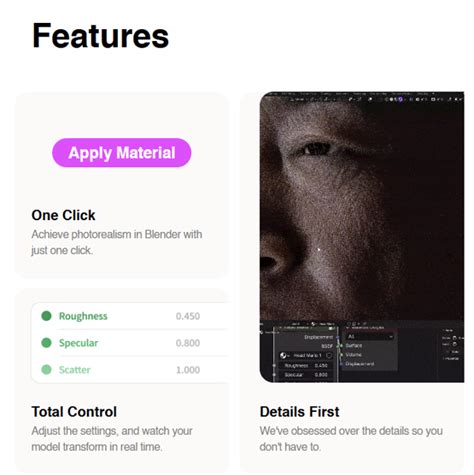Image resolution: width=474 pixels, height=475 pixels.
Task: Click the green dot beside Specular
Action: (x=46, y=343)
